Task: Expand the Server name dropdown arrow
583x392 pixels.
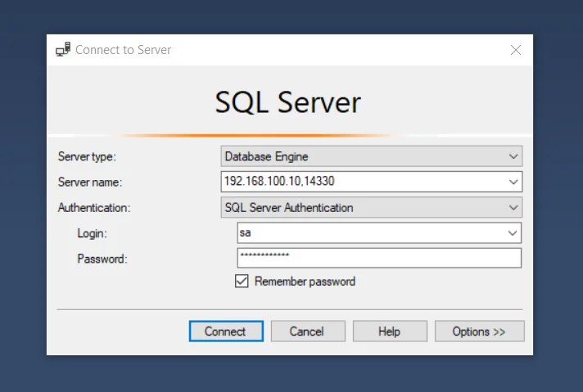Action: pos(513,182)
